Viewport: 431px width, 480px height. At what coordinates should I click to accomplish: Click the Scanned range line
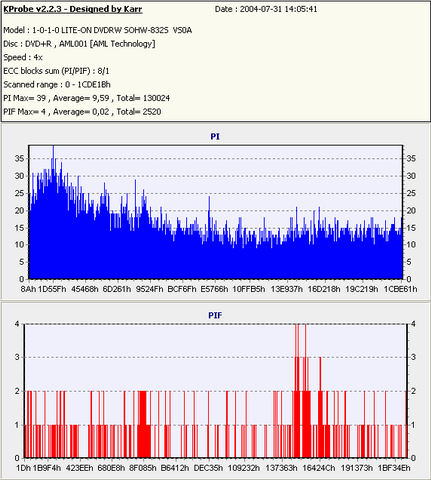(x=57, y=85)
